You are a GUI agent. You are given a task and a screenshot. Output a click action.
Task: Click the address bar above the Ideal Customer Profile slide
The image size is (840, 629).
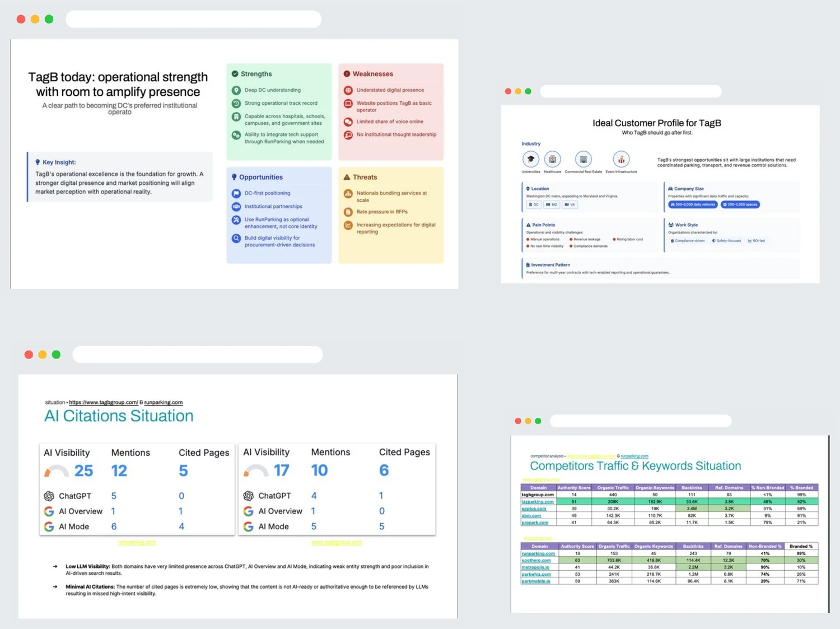[x=631, y=91]
